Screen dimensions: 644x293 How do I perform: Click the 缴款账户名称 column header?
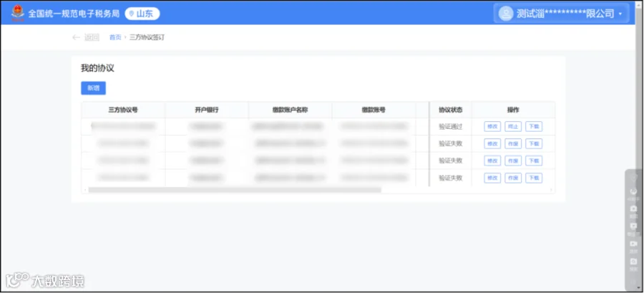[x=290, y=110]
